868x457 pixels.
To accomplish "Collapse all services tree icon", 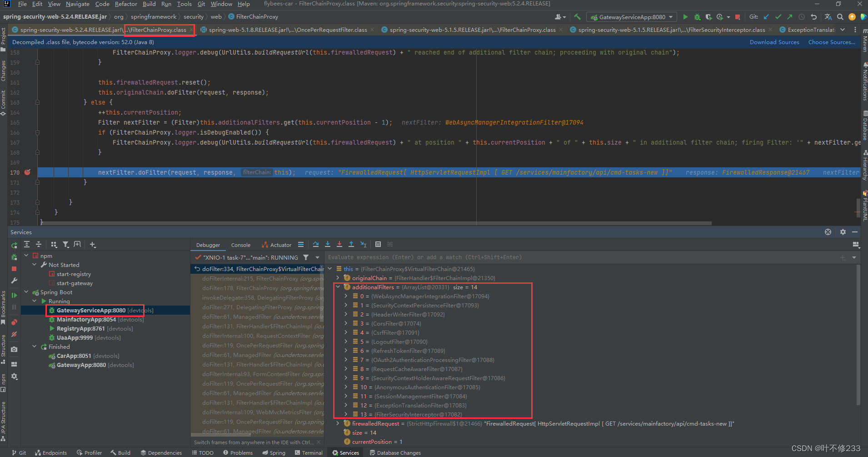I will (39, 245).
